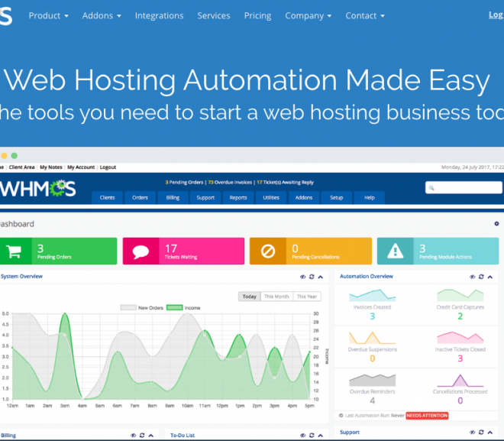Open the Orders menu tab
Screen dimensions: 504x441
pyautogui.click(x=140, y=197)
